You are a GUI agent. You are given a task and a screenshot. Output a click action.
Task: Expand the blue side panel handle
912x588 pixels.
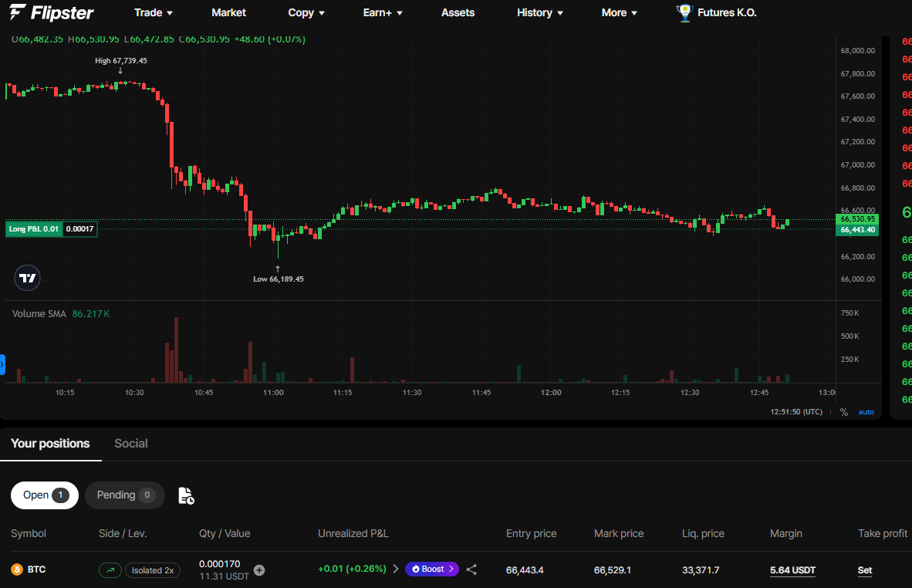tap(2, 365)
